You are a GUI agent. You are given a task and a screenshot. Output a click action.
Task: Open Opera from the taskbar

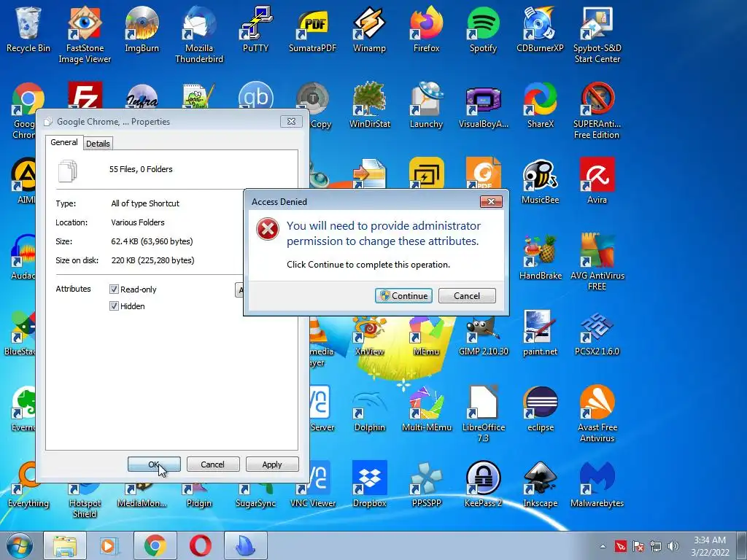click(x=200, y=545)
